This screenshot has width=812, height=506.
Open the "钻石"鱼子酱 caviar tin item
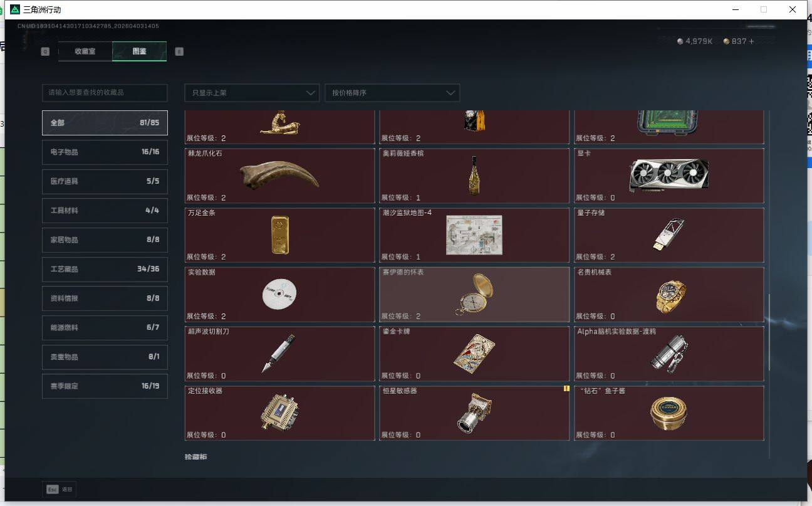669,413
